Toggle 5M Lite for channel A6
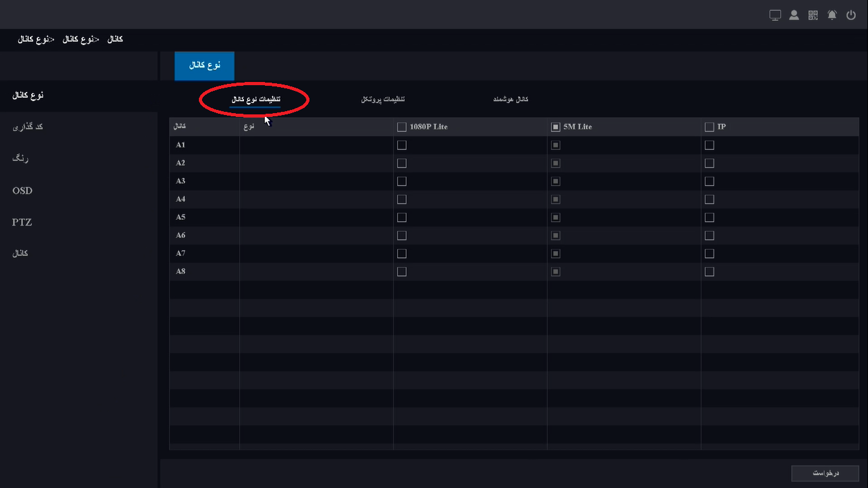Viewport: 868px width, 488px height. point(555,236)
